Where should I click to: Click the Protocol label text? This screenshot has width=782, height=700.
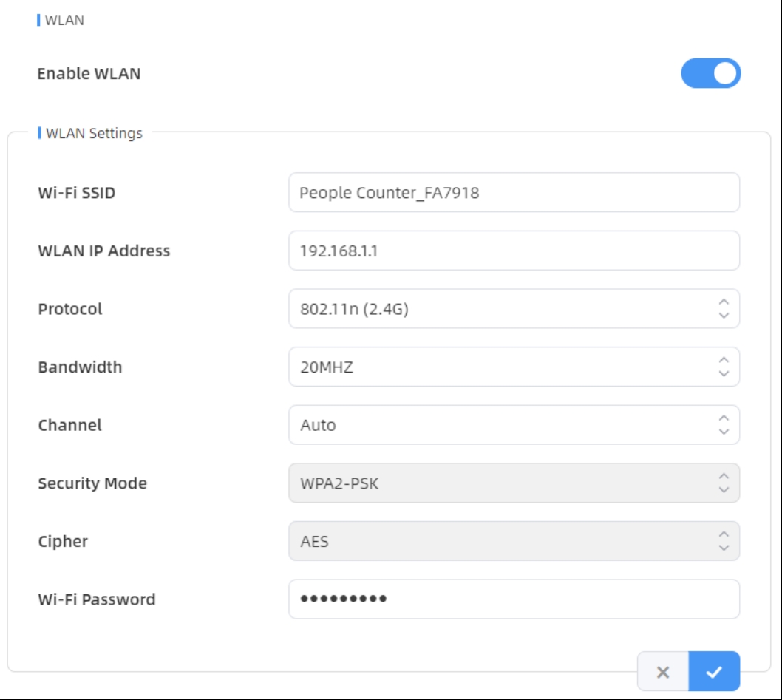[x=70, y=309]
